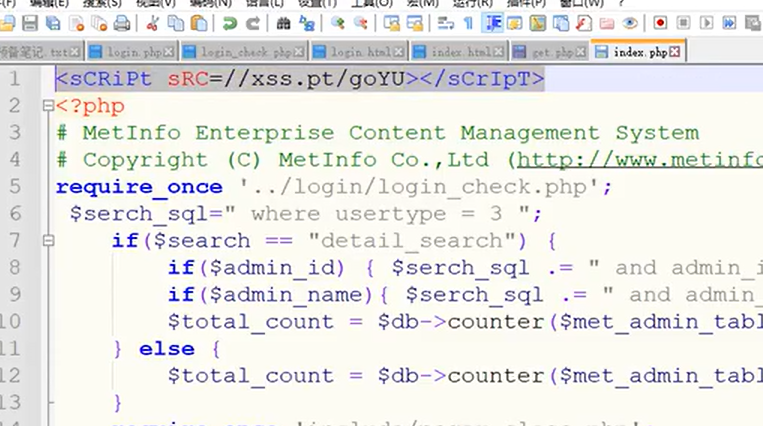
Task: Toggle file monitoring eye icon
Action: 630,23
